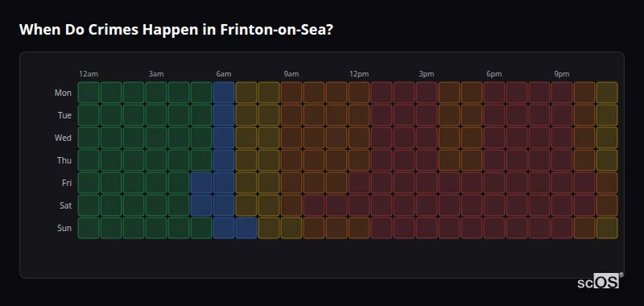The height and width of the screenshot is (306, 644).
Task: Select the Saturday 5am blue cell
Action: tap(201, 205)
